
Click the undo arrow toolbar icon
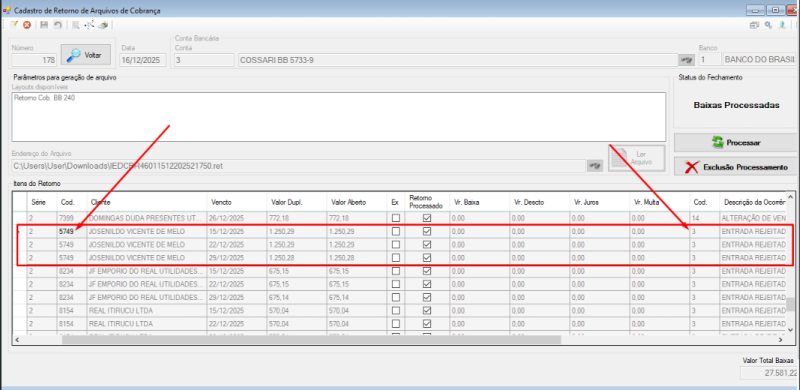[x=58, y=25]
